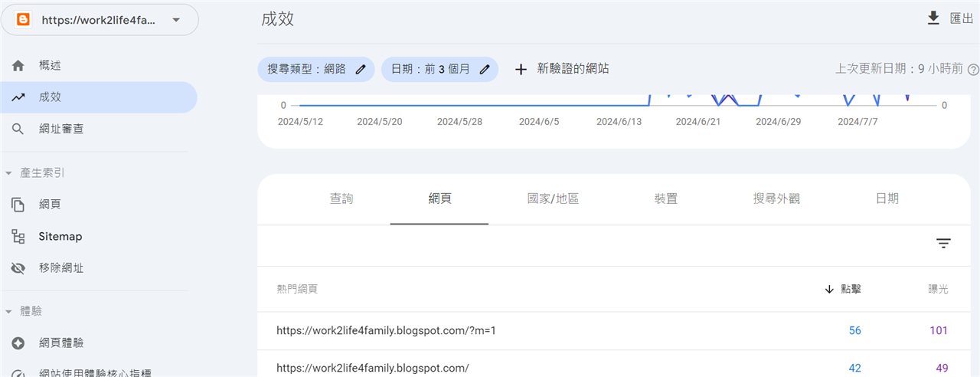Collapse the 體驗 section
Viewport: 980px width, 377px height.
pos(24,311)
